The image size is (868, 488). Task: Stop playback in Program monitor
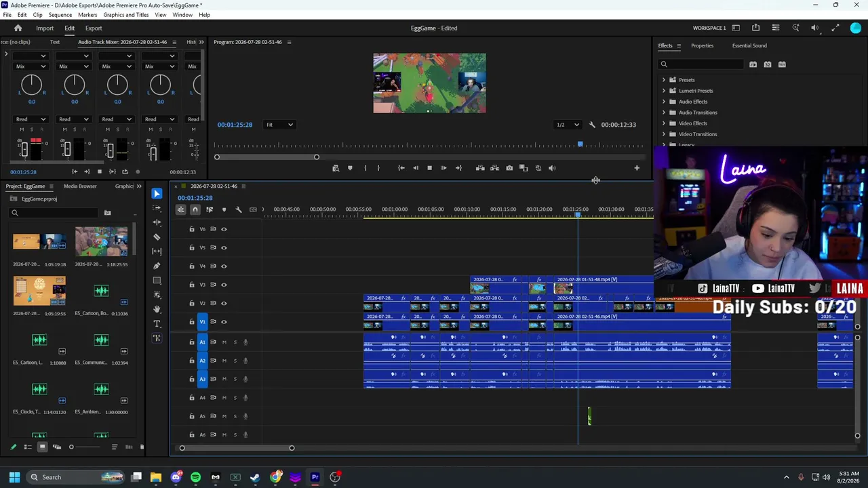[x=429, y=168]
